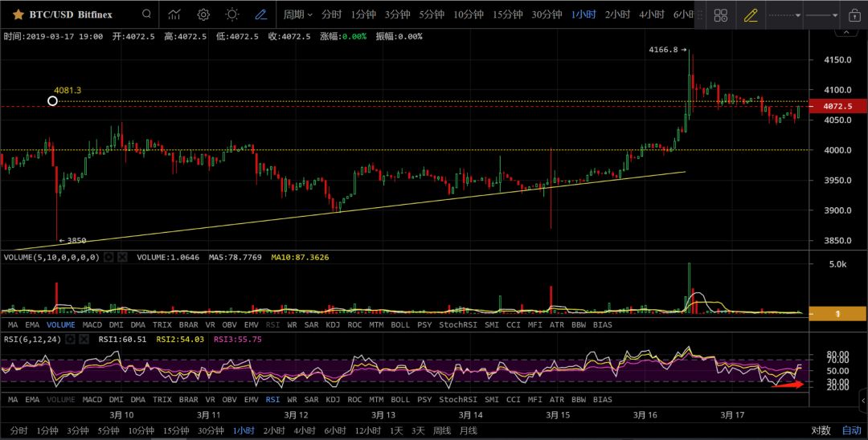Collapse the side panel arrow beside the RSI scale
Screen dimensions: 868x440
coord(863,400)
